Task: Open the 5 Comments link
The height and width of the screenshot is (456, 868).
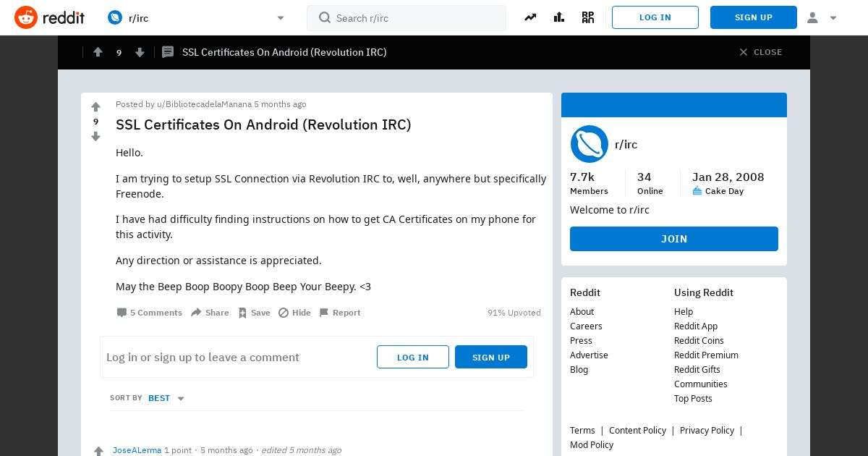Action: point(150,313)
